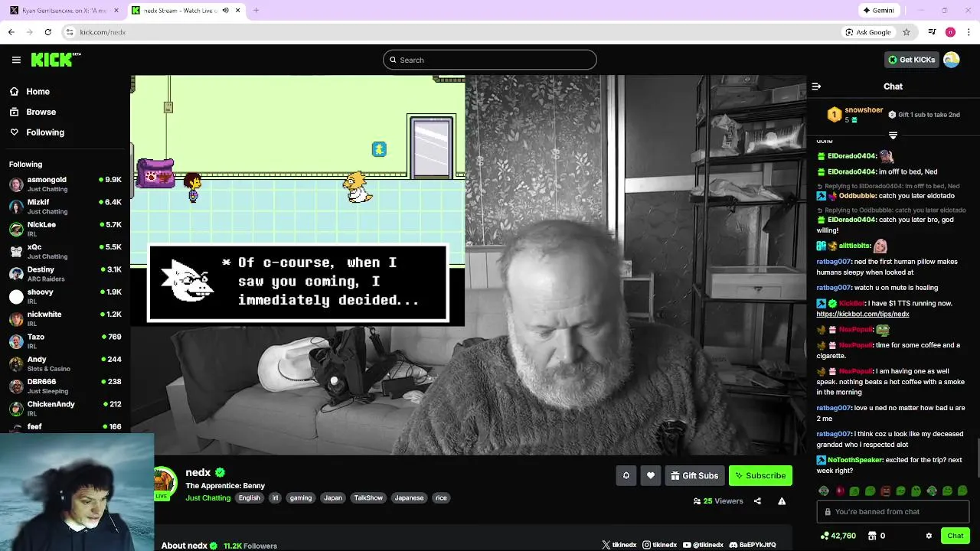
Task: Click the gaming tag
Action: (x=301, y=498)
